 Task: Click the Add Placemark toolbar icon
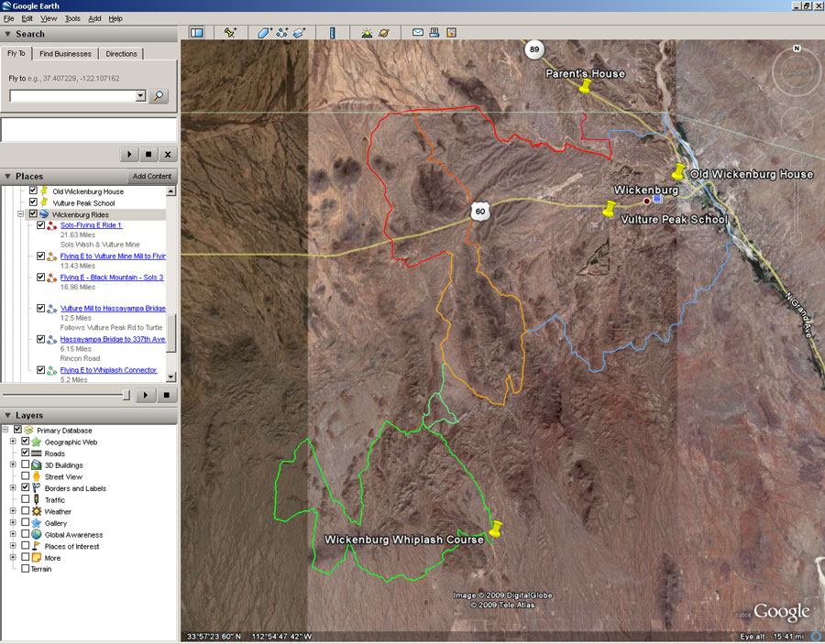point(230,33)
